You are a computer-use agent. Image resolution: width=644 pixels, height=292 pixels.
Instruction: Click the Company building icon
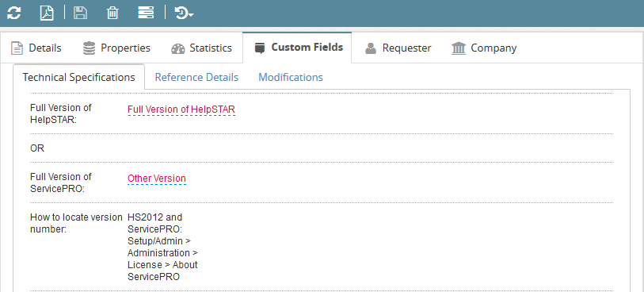coord(459,48)
